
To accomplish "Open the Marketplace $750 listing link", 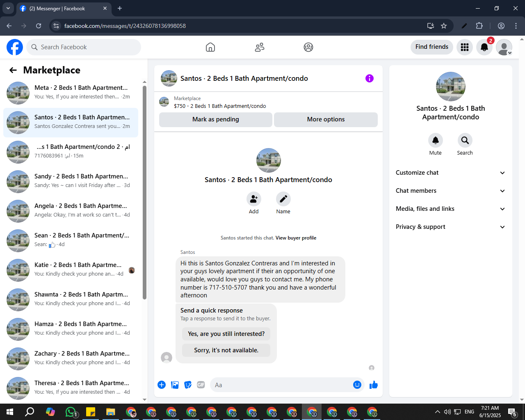I will (x=220, y=106).
